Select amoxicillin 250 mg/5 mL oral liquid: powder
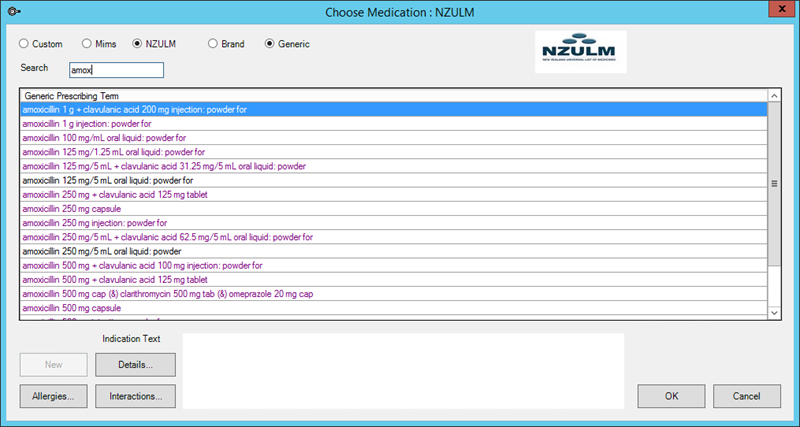Image resolution: width=800 pixels, height=427 pixels. (394, 252)
